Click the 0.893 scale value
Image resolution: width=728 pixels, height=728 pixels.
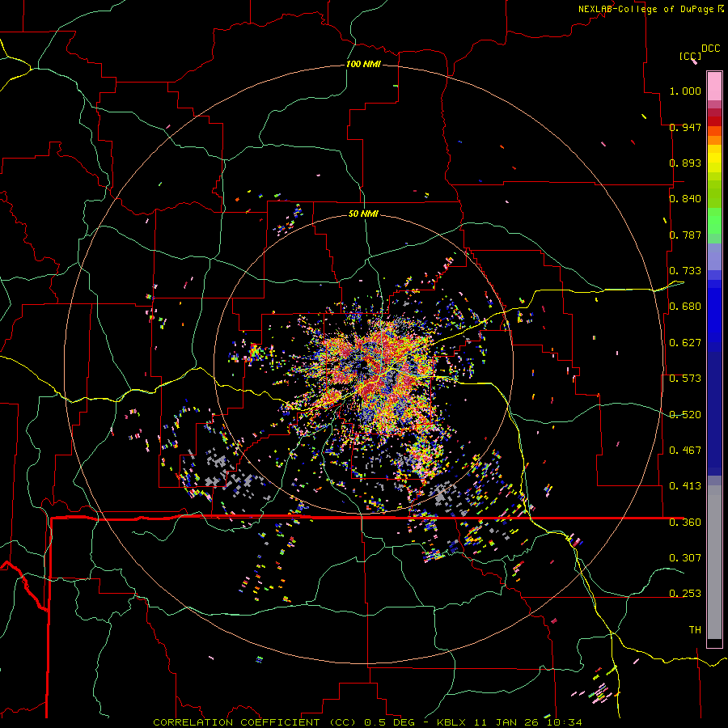point(685,163)
